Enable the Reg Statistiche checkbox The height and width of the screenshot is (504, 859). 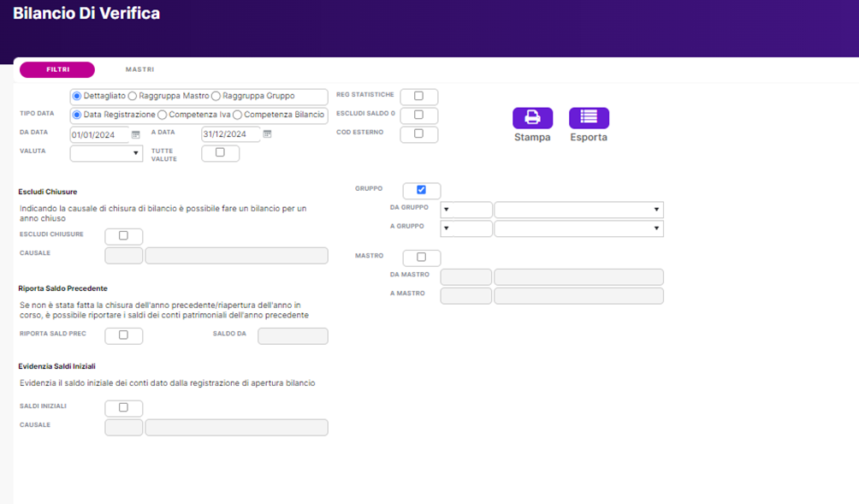coord(418,96)
